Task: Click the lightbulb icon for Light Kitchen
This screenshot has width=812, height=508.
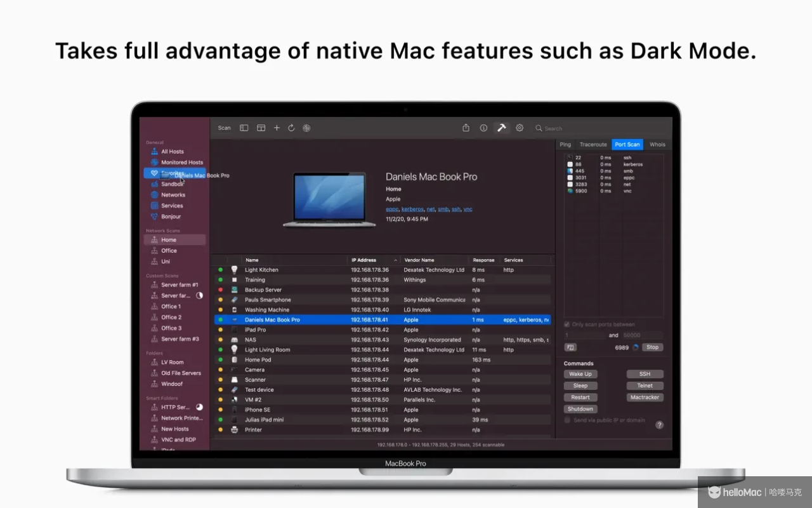Action: [x=234, y=270]
